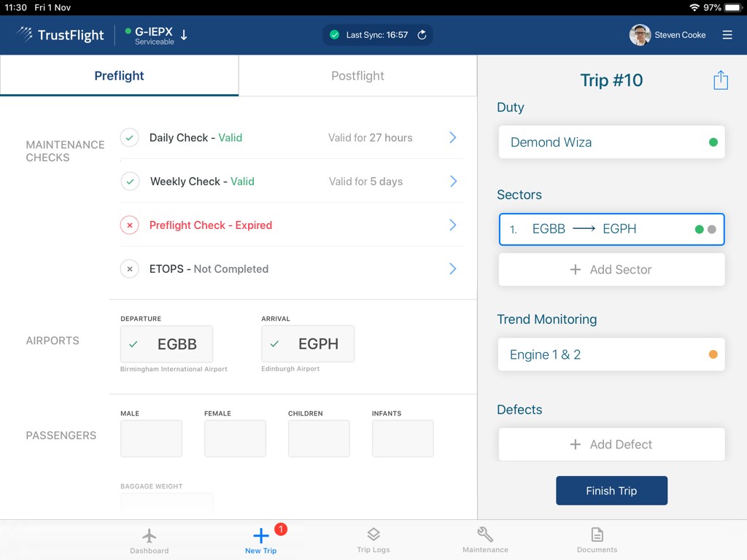Screen dimensions: 747x560
Task: Click Add Sector button
Action: pos(612,270)
